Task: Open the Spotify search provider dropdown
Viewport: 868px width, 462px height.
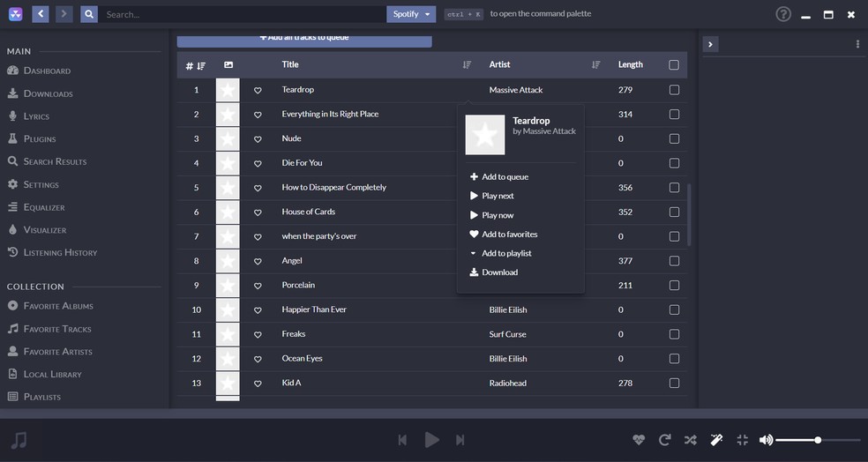Action: pyautogui.click(x=411, y=14)
